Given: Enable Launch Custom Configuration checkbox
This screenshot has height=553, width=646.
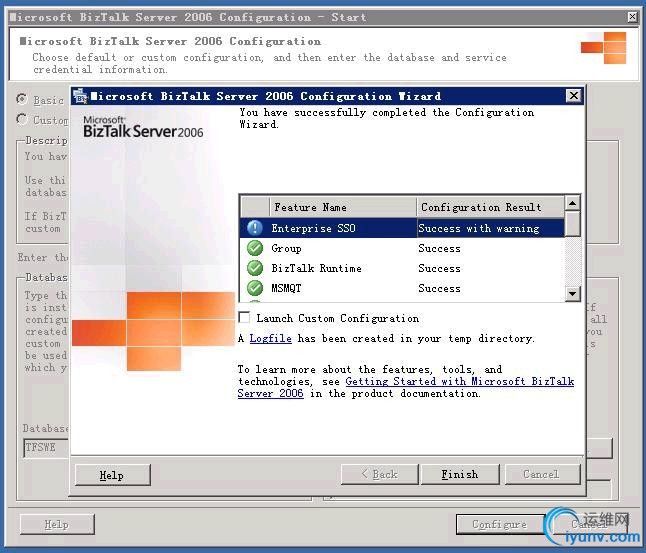Looking at the screenshot, I should (244, 318).
